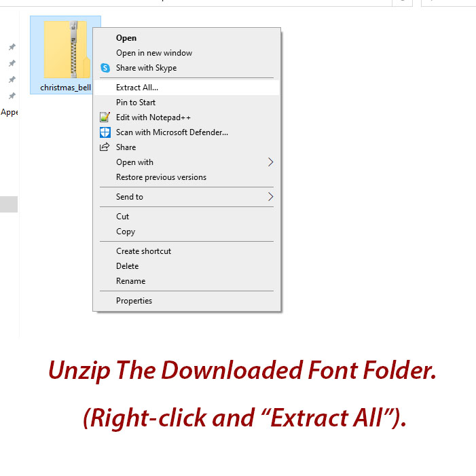Choose Delete from the context menu
476x476 pixels.
[x=187, y=266]
